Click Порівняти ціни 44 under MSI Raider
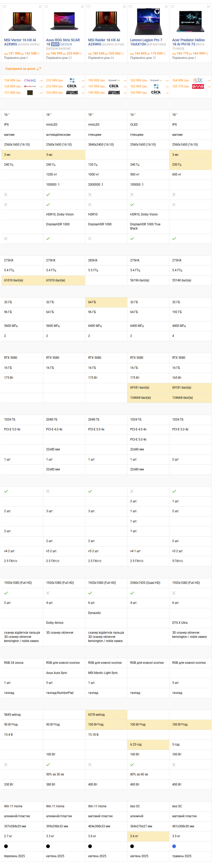213x868 pixels. tap(101, 58)
